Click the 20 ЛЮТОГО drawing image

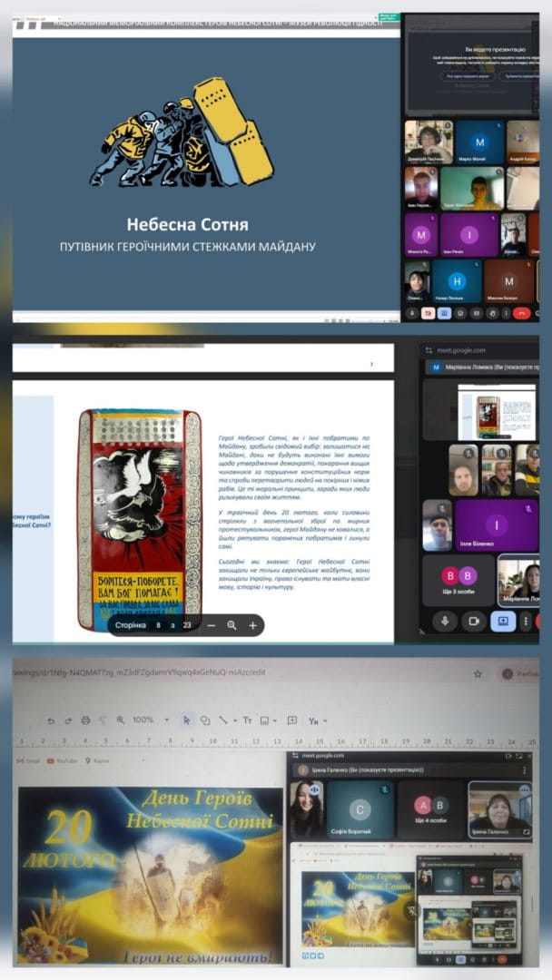pos(150,876)
